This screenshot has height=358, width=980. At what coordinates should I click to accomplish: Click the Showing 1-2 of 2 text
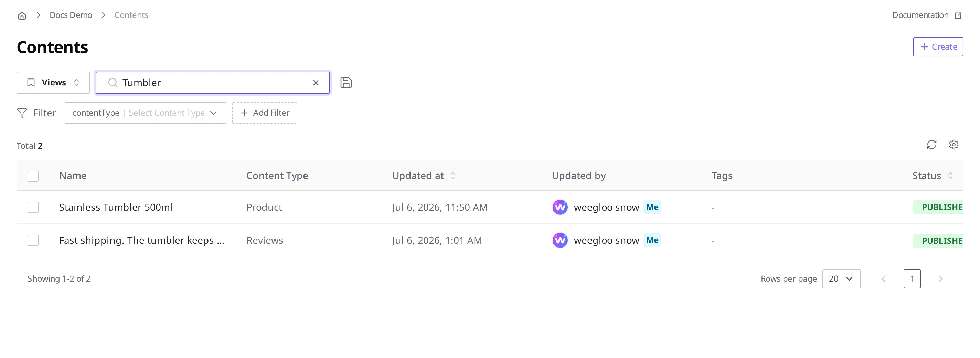click(x=59, y=279)
